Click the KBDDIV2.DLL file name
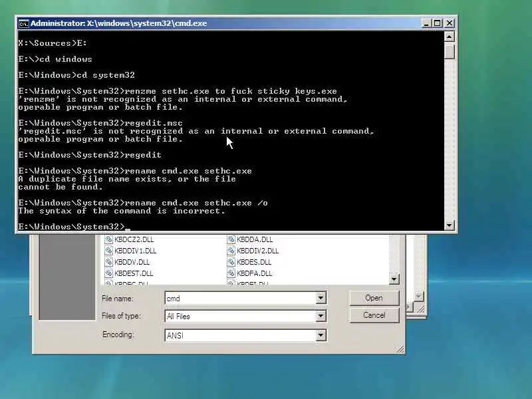532x399 pixels. pyautogui.click(x=258, y=251)
